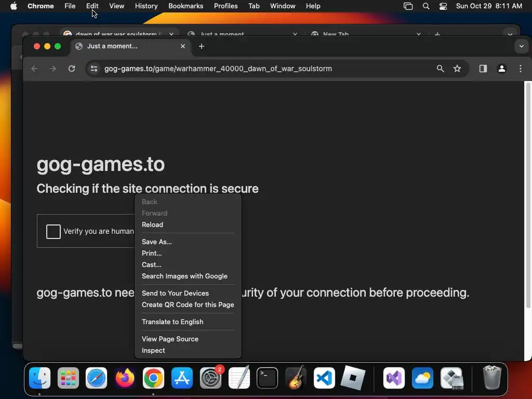
Task: Open the Chrome profile avatar icon
Action: pyautogui.click(x=502, y=69)
